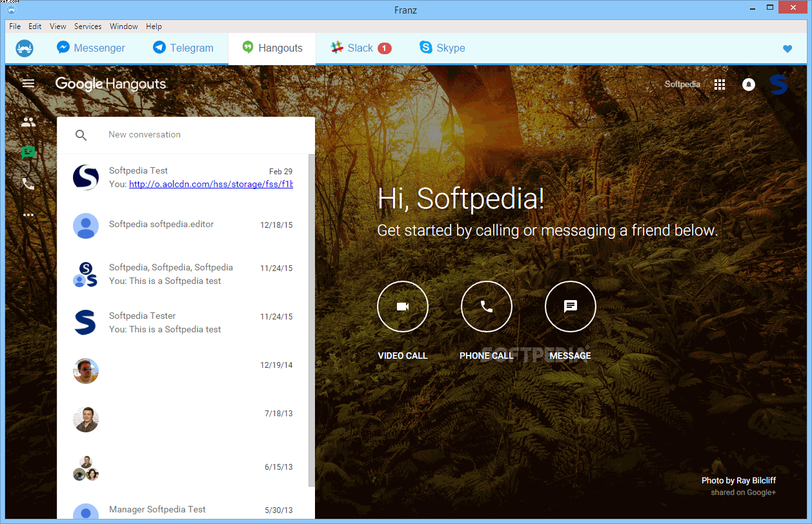Open Softpedia Test conversation
Viewport: 812px width, 524px height.
[183, 177]
